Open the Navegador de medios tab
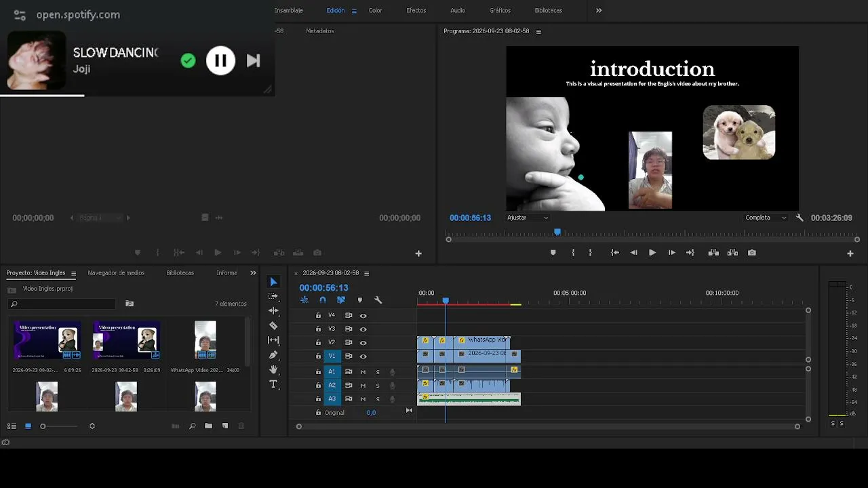Image resolution: width=868 pixels, height=488 pixels. click(x=116, y=272)
